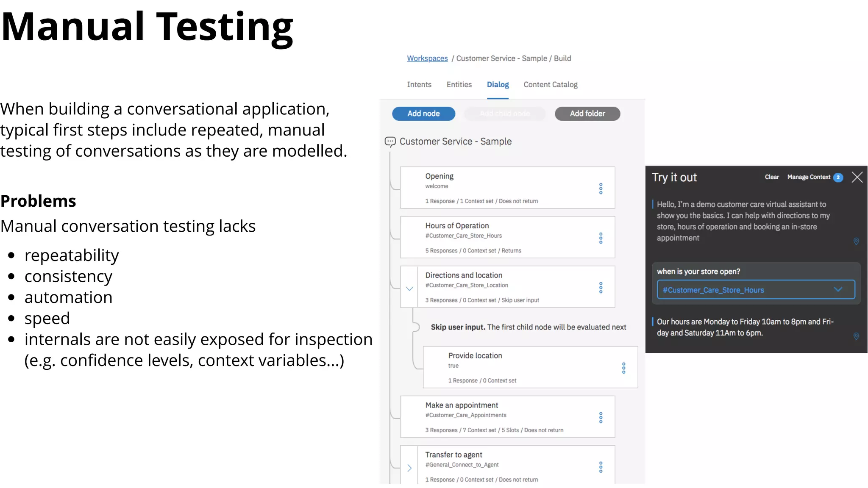Open kebab menu on Make an appointment node
This screenshot has height=488, width=868.
pyautogui.click(x=601, y=418)
